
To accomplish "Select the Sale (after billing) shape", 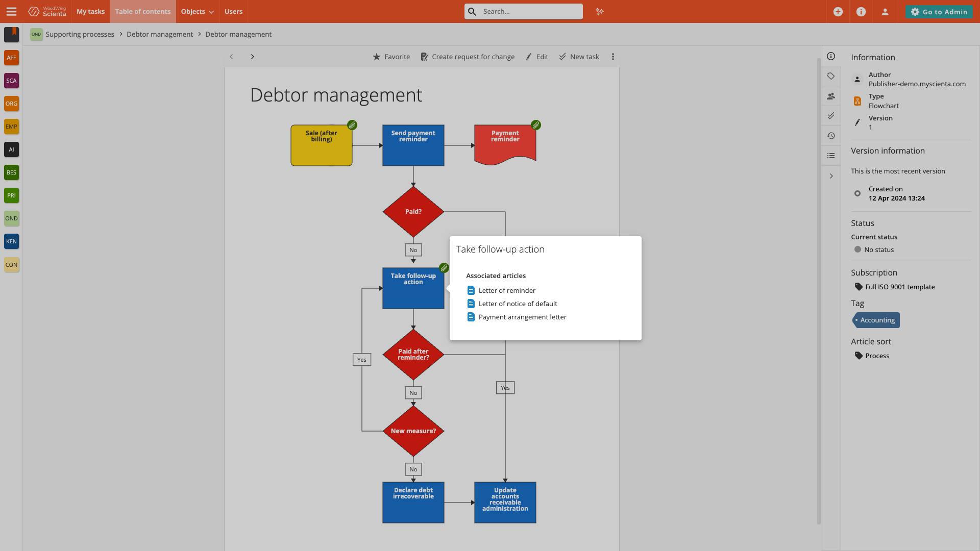I will pyautogui.click(x=322, y=145).
